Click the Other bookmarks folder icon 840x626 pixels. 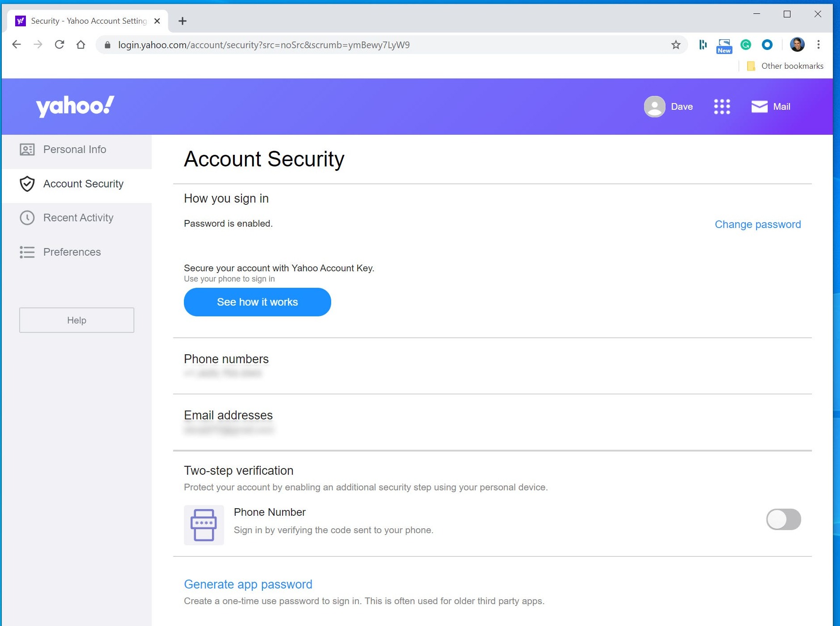point(751,66)
